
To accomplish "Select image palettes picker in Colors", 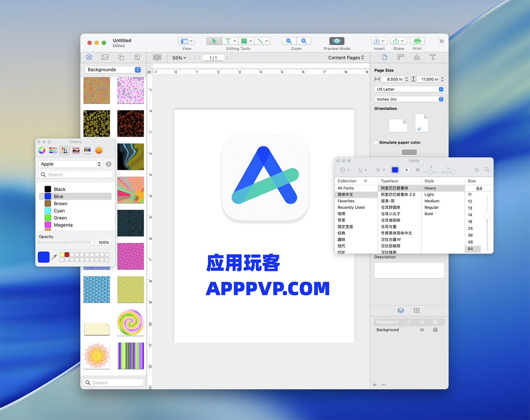I will 76,150.
